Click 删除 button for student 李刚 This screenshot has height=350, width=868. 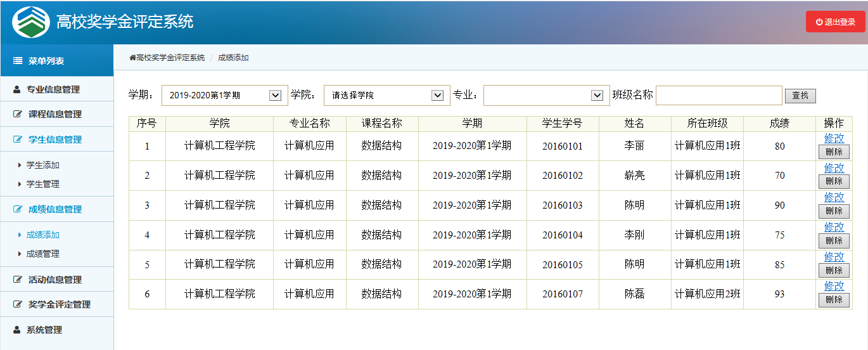(834, 240)
